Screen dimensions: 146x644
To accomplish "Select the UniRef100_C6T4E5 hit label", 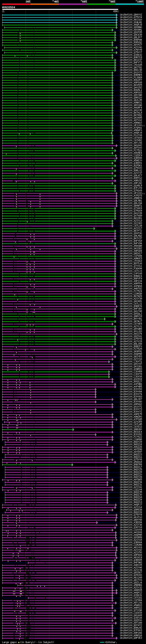I will pyautogui.click(x=131, y=324).
